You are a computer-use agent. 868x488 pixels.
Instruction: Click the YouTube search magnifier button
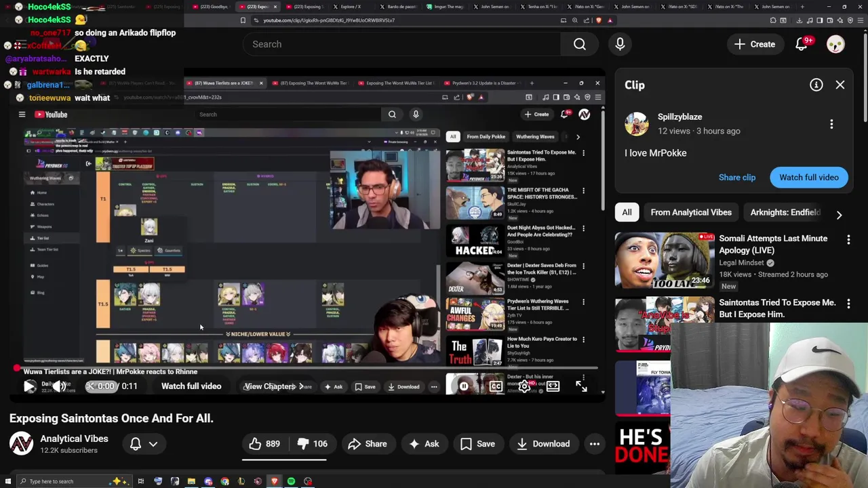coord(580,44)
